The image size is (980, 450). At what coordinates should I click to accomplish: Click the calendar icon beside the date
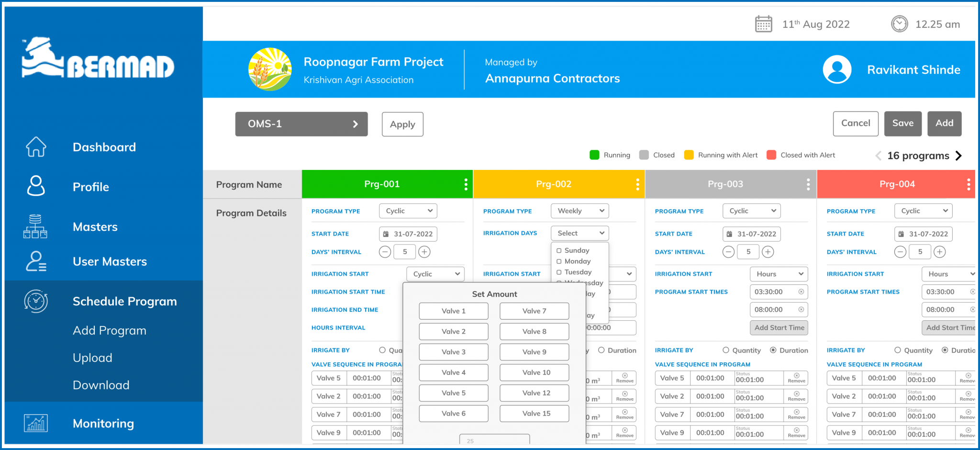(764, 23)
